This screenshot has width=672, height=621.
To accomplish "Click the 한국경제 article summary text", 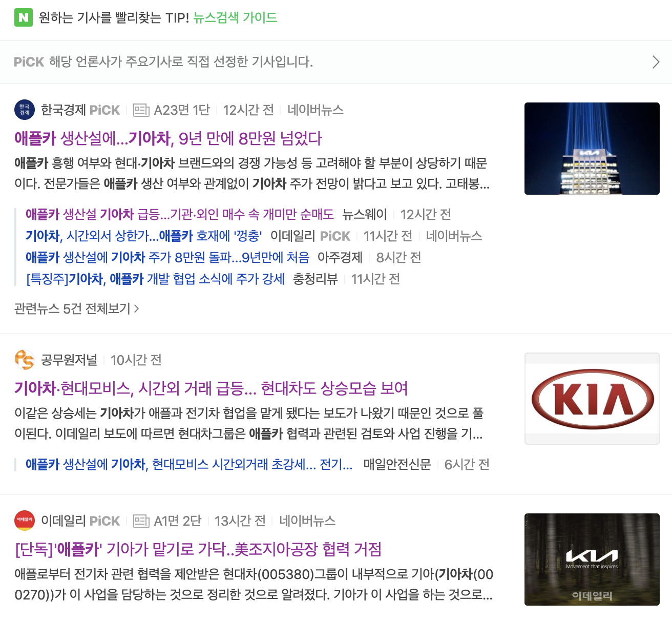I will (x=252, y=173).
